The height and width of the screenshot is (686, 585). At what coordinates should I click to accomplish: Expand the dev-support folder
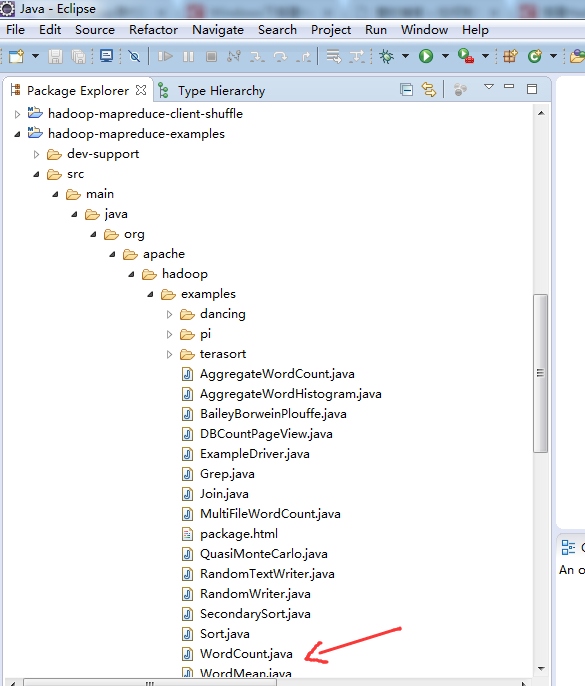(x=36, y=154)
